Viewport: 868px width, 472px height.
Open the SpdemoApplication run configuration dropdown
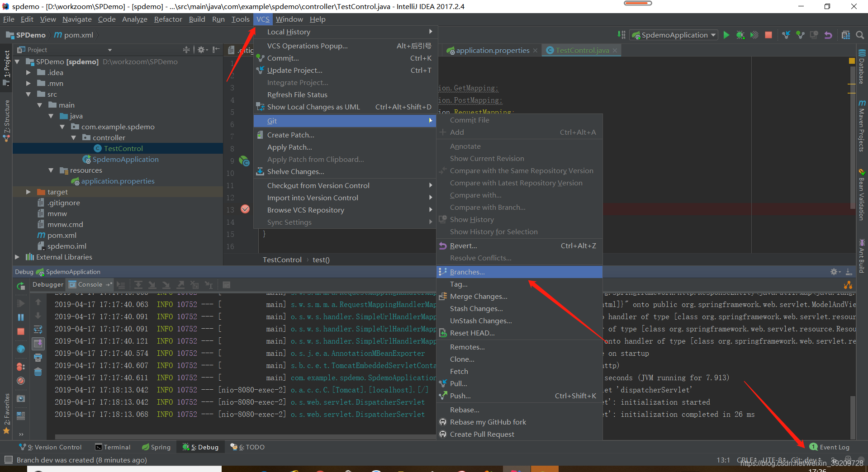pyautogui.click(x=674, y=35)
